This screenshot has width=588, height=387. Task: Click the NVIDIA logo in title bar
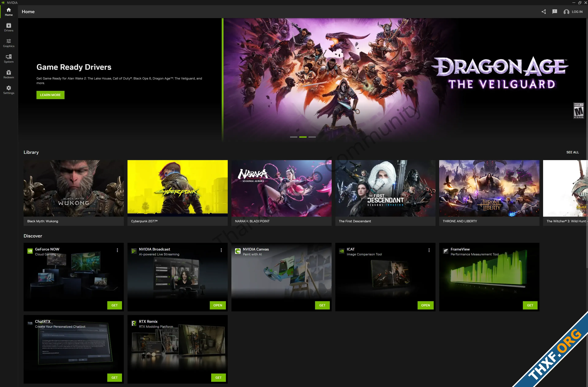click(x=3, y=2)
